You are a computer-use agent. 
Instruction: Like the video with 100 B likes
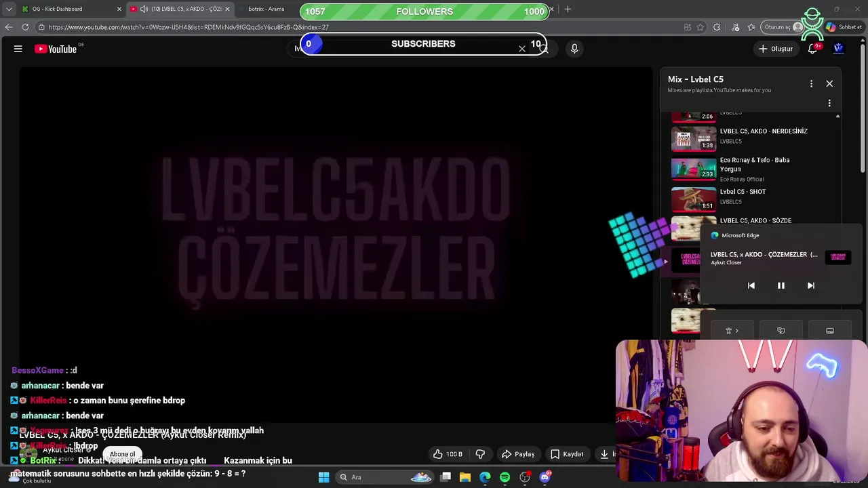448,454
